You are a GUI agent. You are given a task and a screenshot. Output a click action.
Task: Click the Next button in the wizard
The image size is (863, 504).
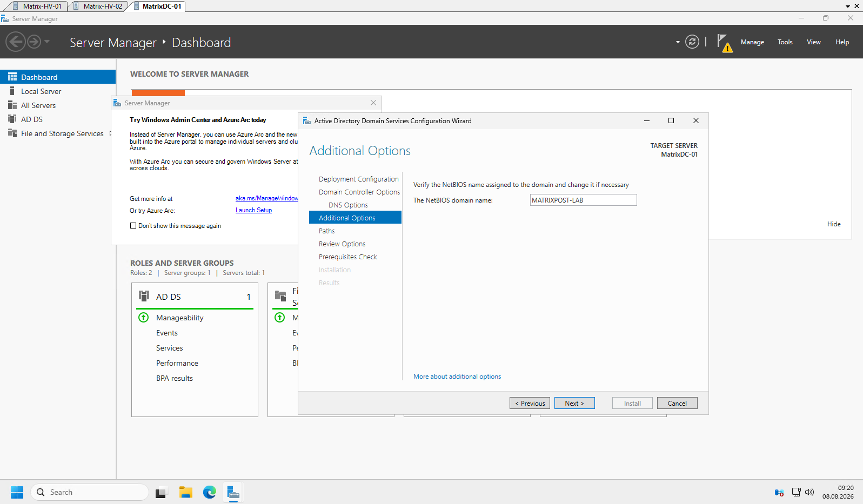tap(574, 403)
